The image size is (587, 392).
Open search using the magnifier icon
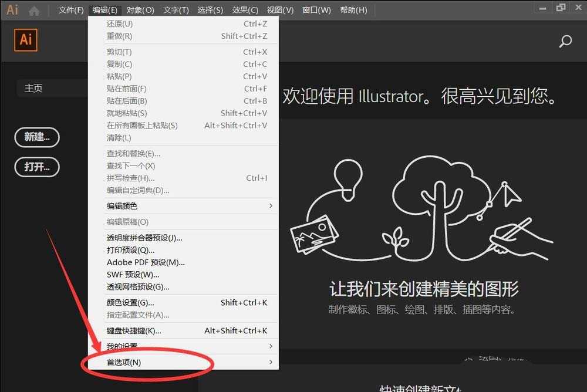pyautogui.click(x=565, y=41)
